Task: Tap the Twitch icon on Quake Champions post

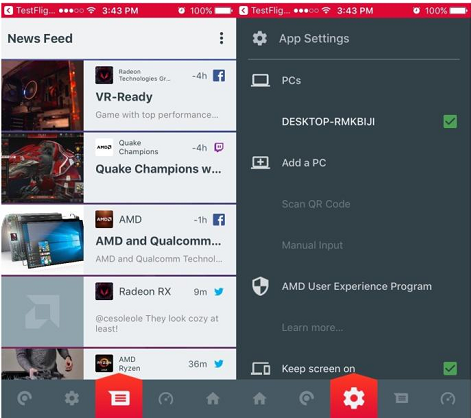Action: (x=219, y=147)
